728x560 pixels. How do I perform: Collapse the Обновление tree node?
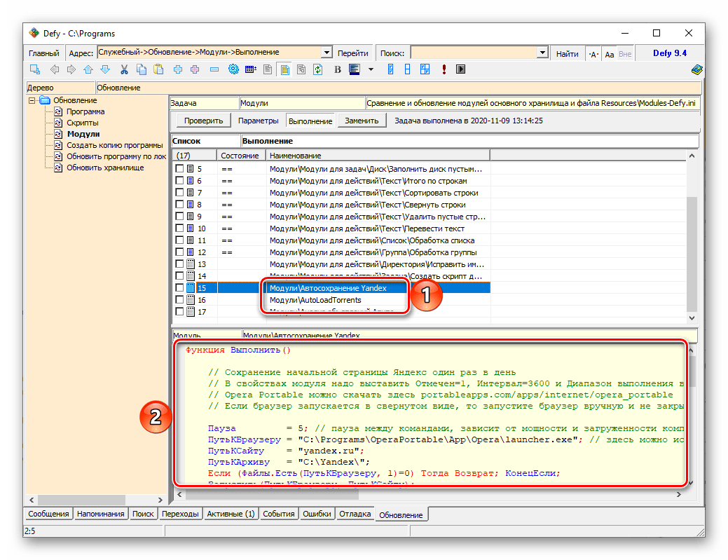[x=32, y=100]
